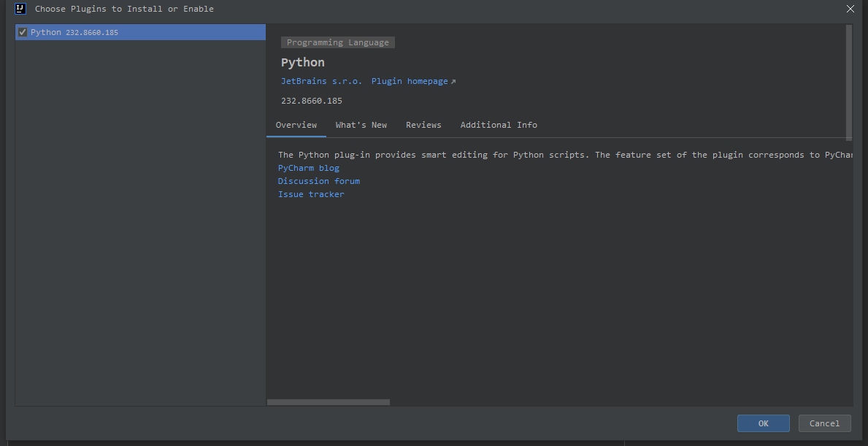Screen dimensions: 868x446
Task: Click the vertical scrollbar in details pane
Action: point(849,82)
